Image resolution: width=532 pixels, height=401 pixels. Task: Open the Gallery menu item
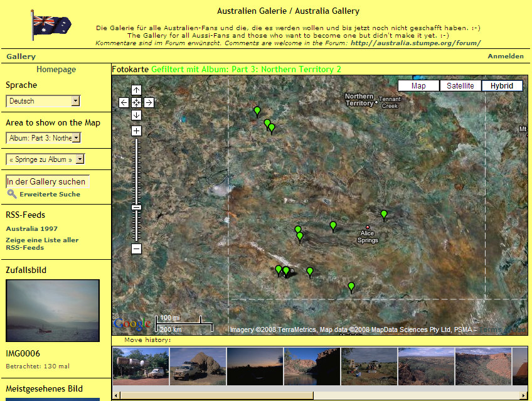click(x=21, y=56)
